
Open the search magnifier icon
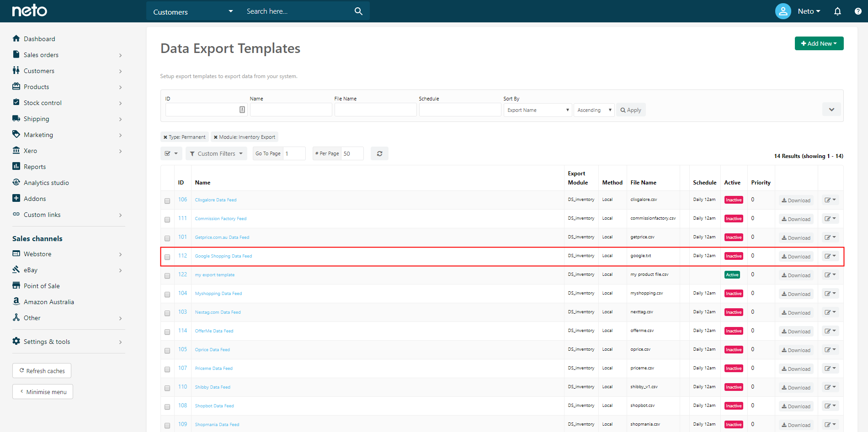[x=358, y=11]
